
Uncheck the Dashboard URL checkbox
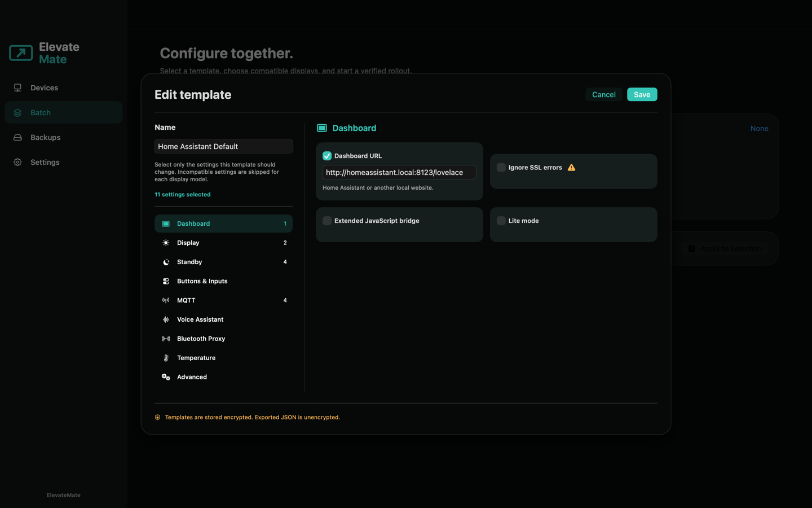tap(327, 156)
